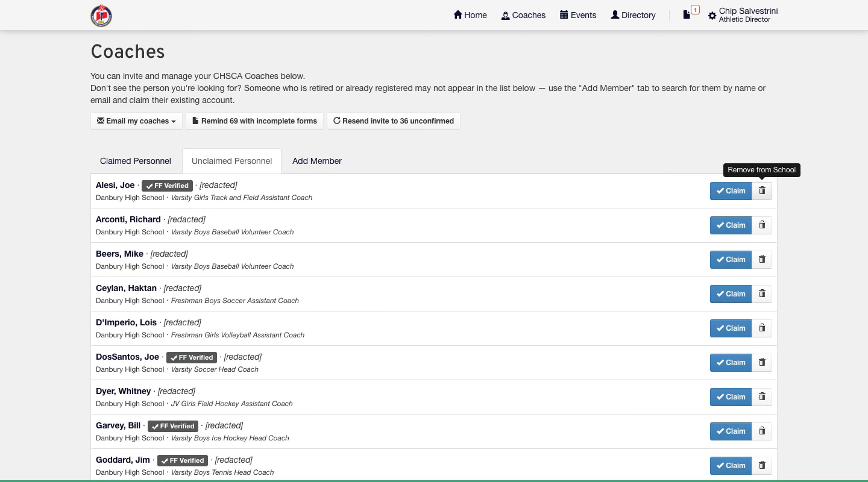Click trash icon in Ceylan, Haktan row
The width and height of the screenshot is (868, 482).
(762, 294)
